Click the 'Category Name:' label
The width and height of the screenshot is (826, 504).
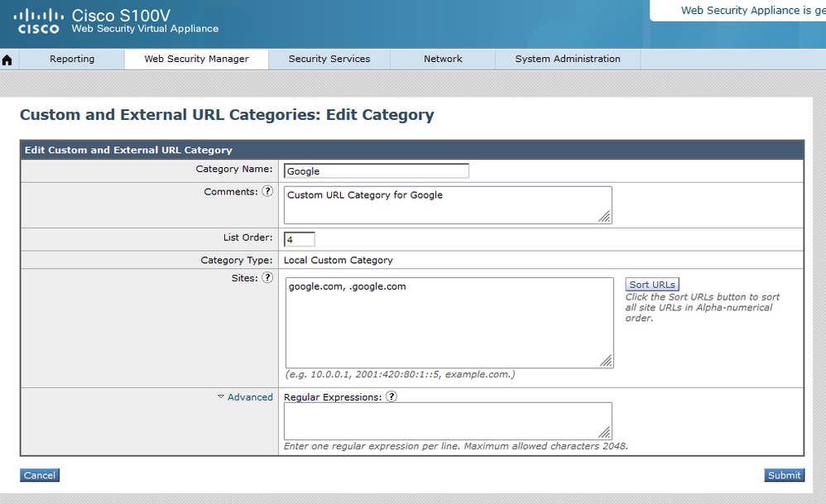[234, 169]
